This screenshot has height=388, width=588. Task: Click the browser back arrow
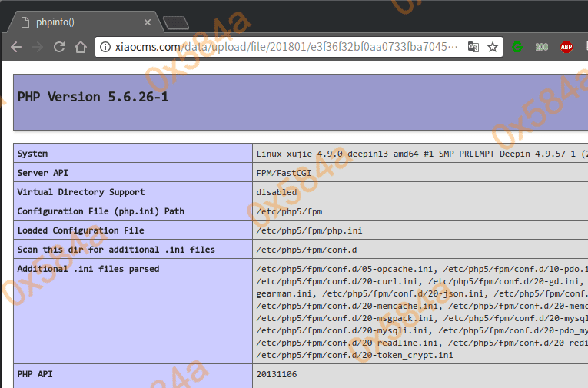(17, 47)
